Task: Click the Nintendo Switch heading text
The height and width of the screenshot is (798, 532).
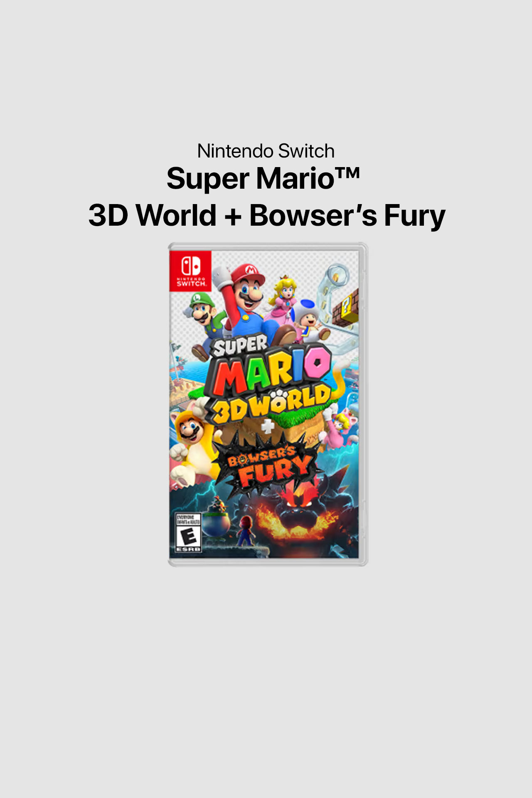Action: [266, 151]
